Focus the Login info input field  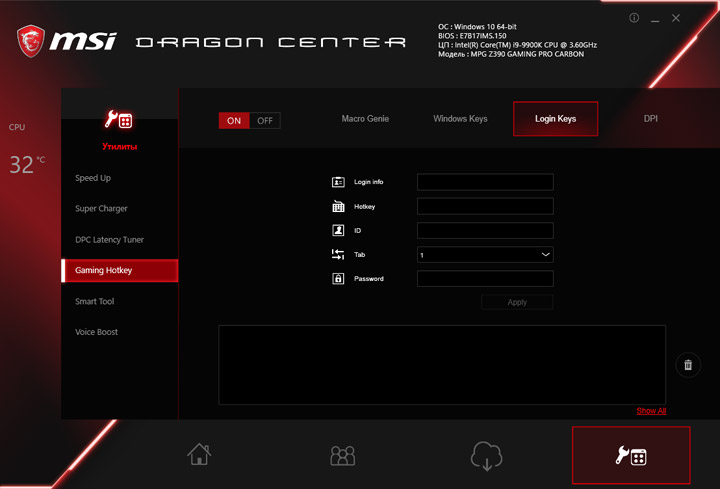(485, 182)
